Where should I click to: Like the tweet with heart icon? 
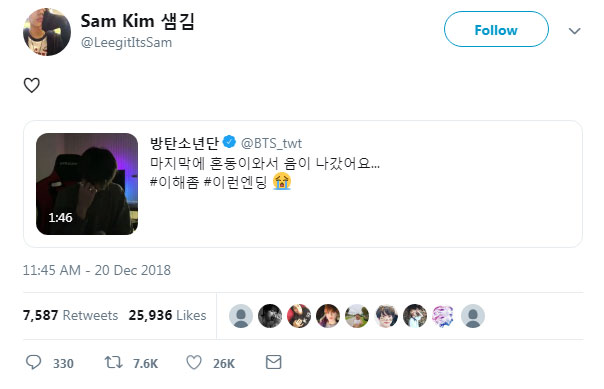coord(194,362)
